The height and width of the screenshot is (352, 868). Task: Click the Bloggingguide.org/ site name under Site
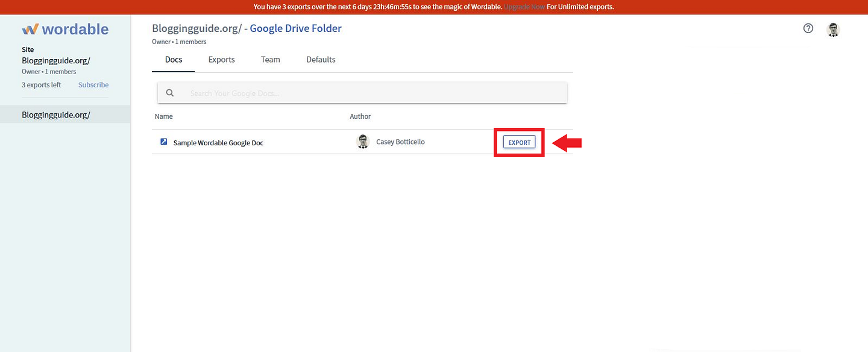tap(56, 60)
